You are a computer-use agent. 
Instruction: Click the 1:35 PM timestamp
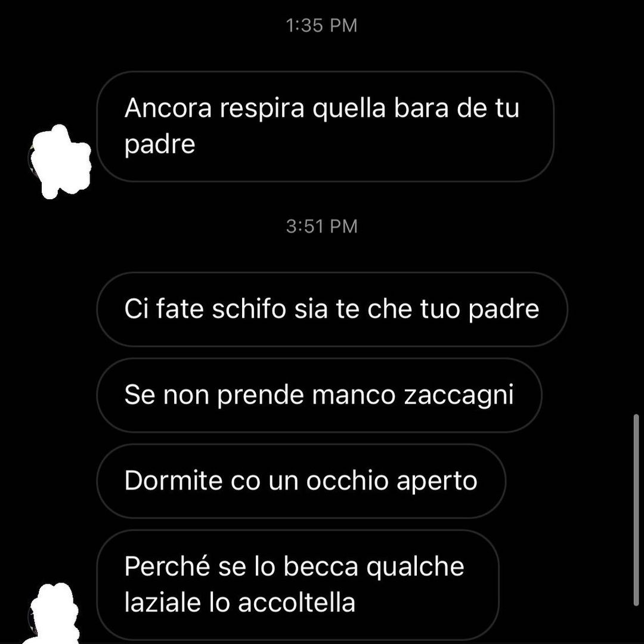[321, 26]
